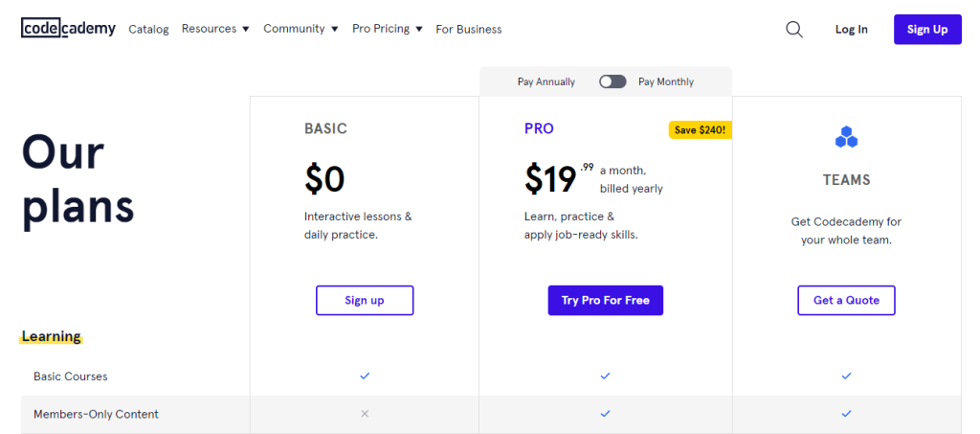Open the For Business menu item
The height and width of the screenshot is (434, 980).
pyautogui.click(x=469, y=30)
